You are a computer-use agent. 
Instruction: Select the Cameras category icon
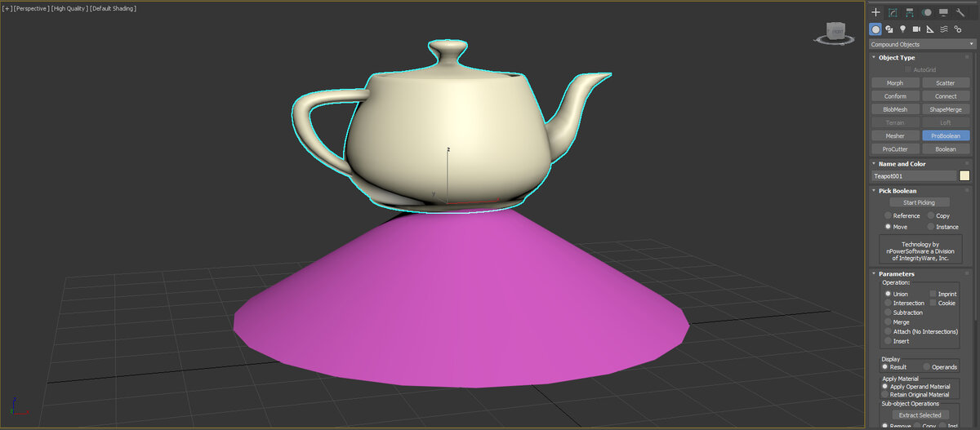coord(916,29)
